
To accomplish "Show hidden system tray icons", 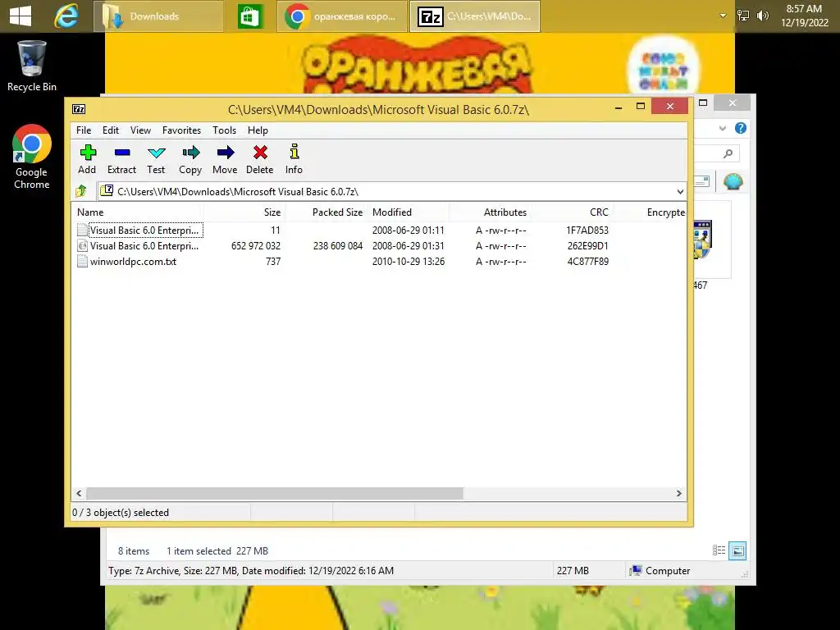I will coord(723,16).
